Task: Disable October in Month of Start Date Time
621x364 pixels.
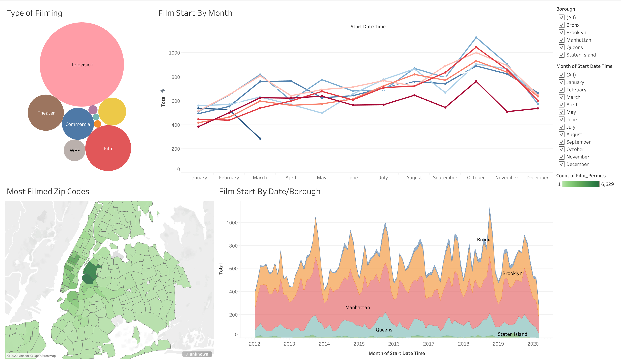Action: point(562,149)
